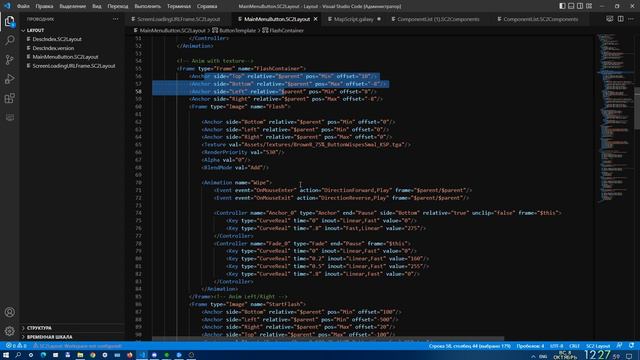Toggle primary sidebar layout icon

562,6
